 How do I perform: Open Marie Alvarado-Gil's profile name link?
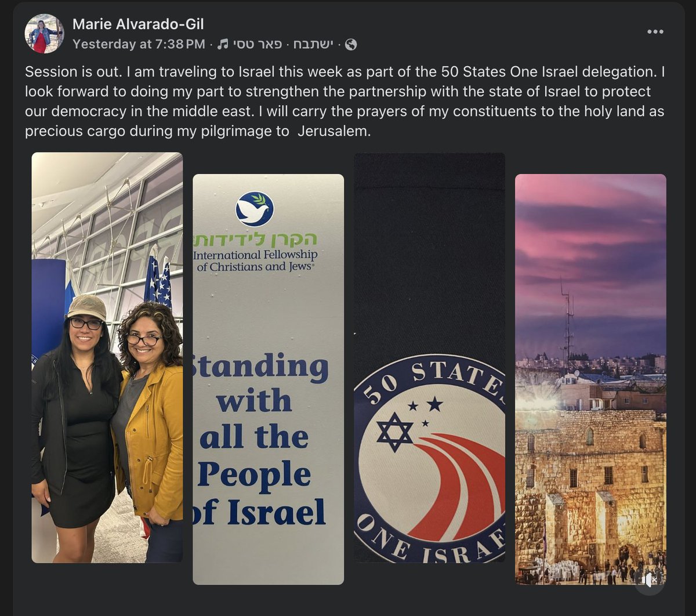pyautogui.click(x=138, y=24)
